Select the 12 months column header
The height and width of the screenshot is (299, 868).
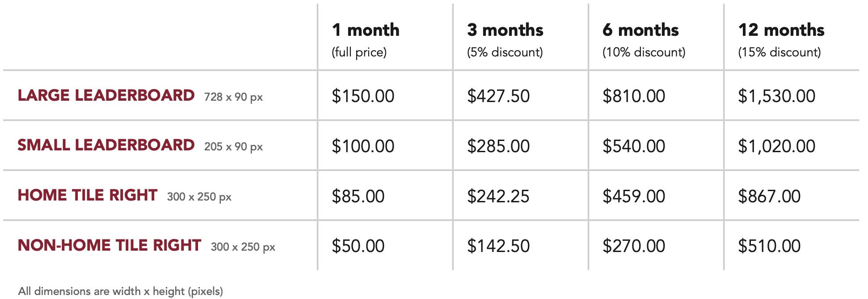tap(781, 30)
